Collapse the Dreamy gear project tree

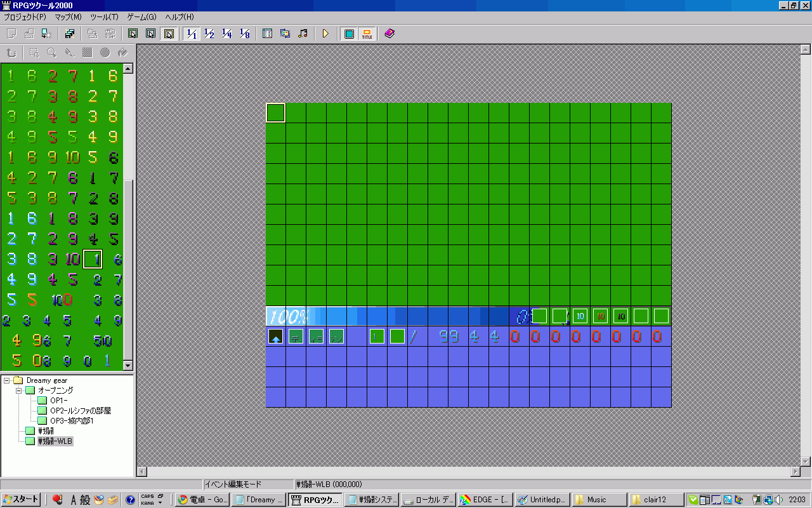pyautogui.click(x=8, y=380)
